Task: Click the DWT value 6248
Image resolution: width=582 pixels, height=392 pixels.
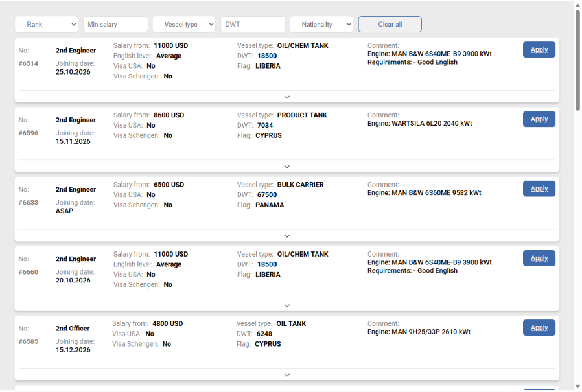Action: pos(264,334)
